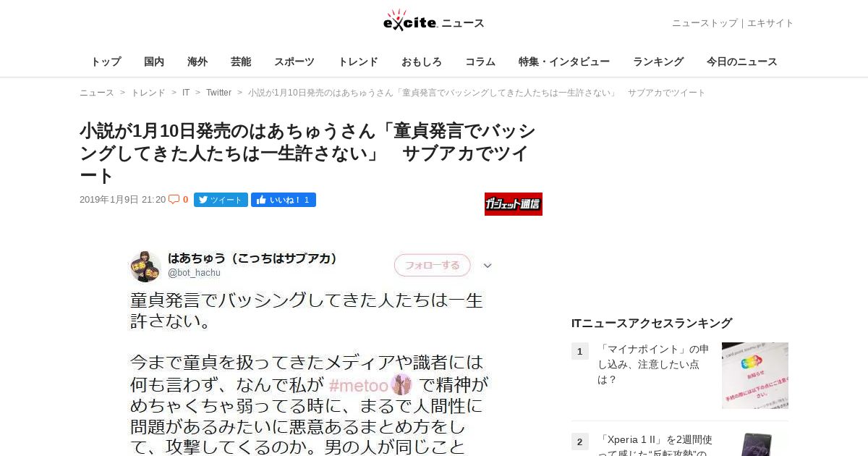Click the Xperia 1 II article thumbnail

pyautogui.click(x=755, y=444)
